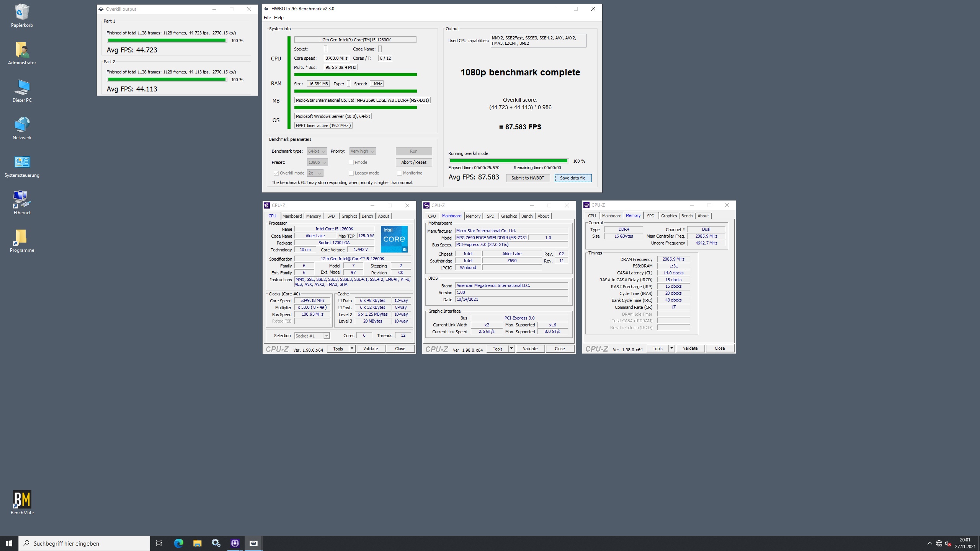The height and width of the screenshot is (551, 980).
Task: Click the HWBOT x265 title bar icon
Action: pyautogui.click(x=266, y=9)
